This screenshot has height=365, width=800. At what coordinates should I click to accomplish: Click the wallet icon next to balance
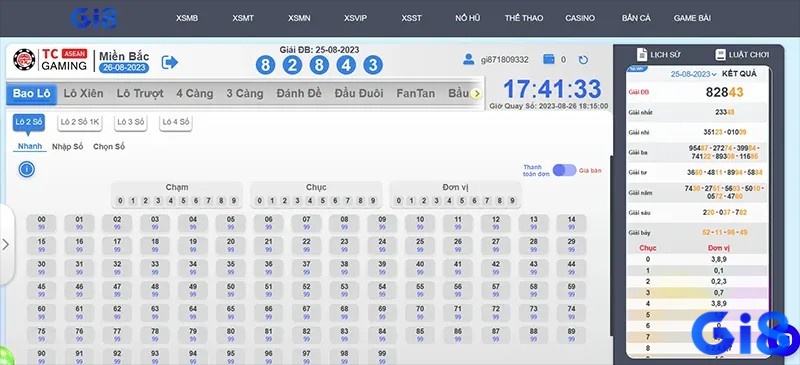tap(549, 59)
